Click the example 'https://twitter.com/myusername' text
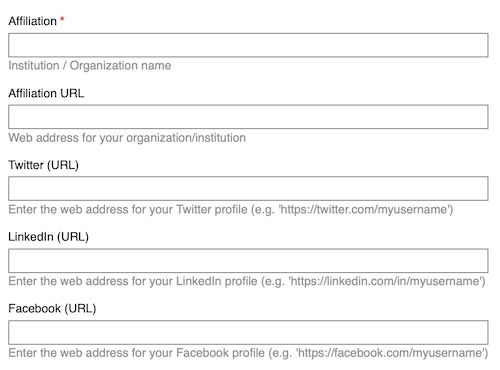Screen dimensions: 500x370 click(365, 210)
